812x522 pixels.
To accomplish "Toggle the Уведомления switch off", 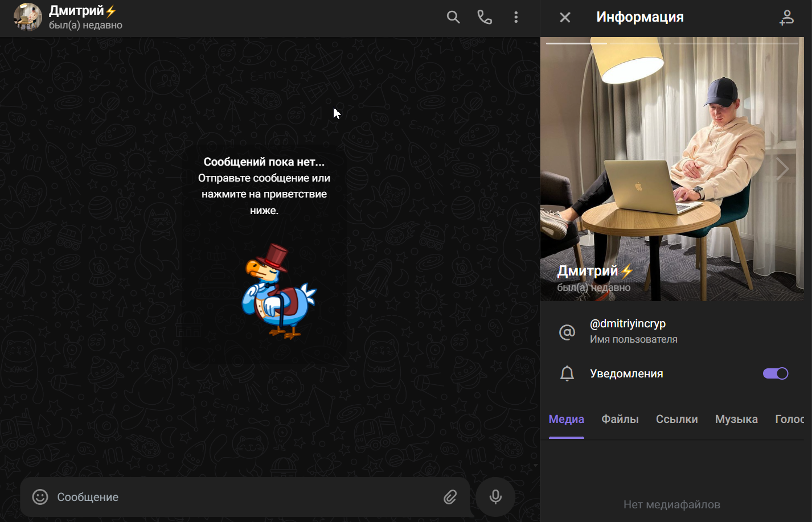I will [x=775, y=373].
